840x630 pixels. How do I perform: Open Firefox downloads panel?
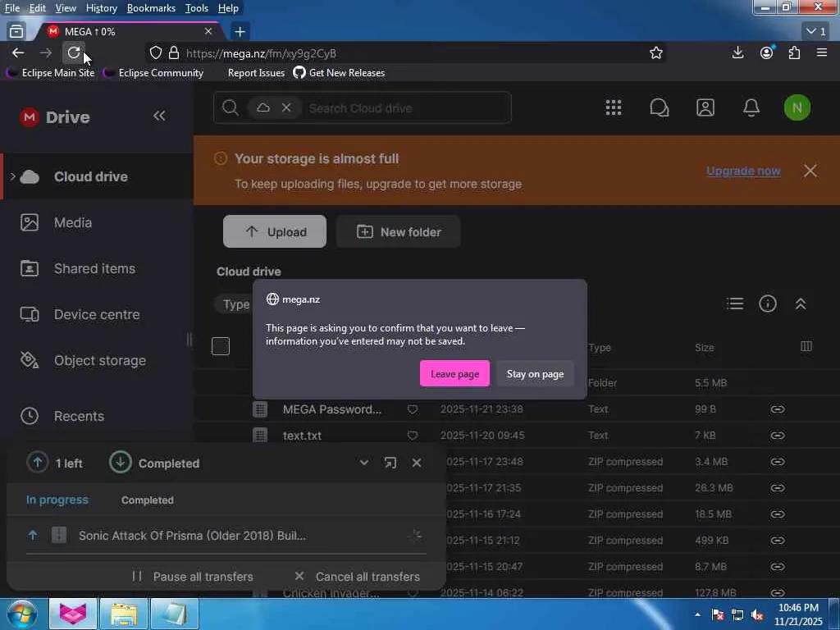[737, 52]
